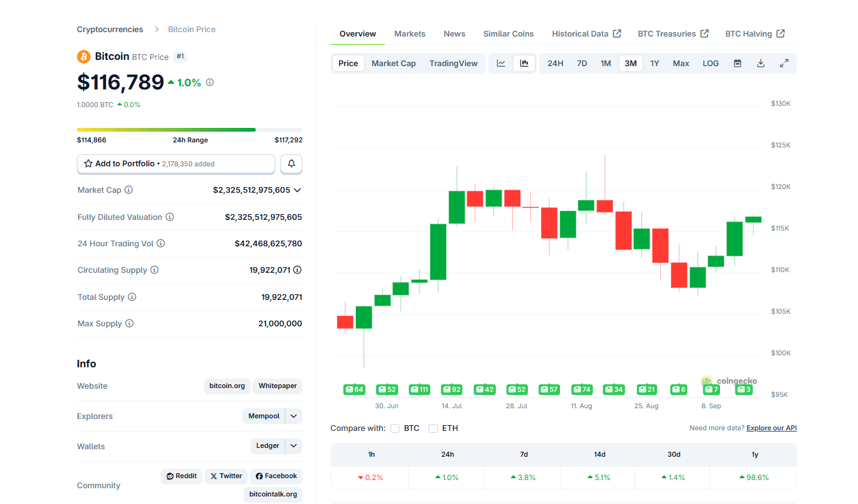Expand Market Cap details chevron
858x504 pixels.
[297, 190]
